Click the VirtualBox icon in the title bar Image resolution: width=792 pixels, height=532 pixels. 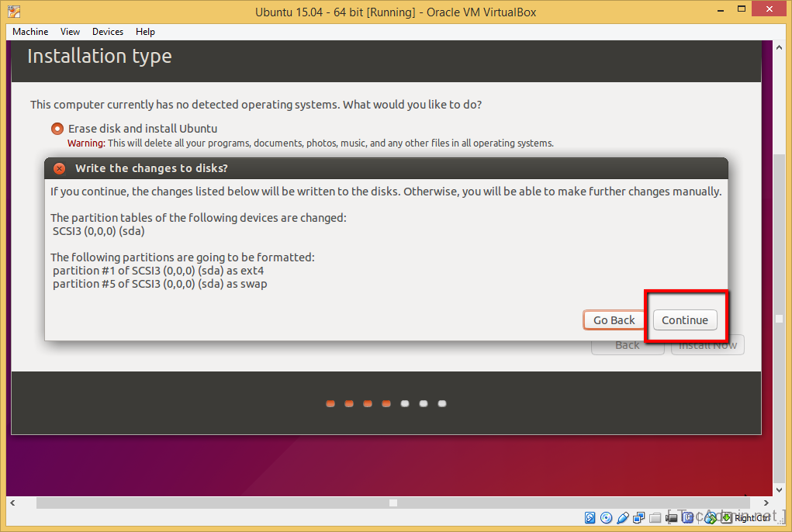point(14,11)
